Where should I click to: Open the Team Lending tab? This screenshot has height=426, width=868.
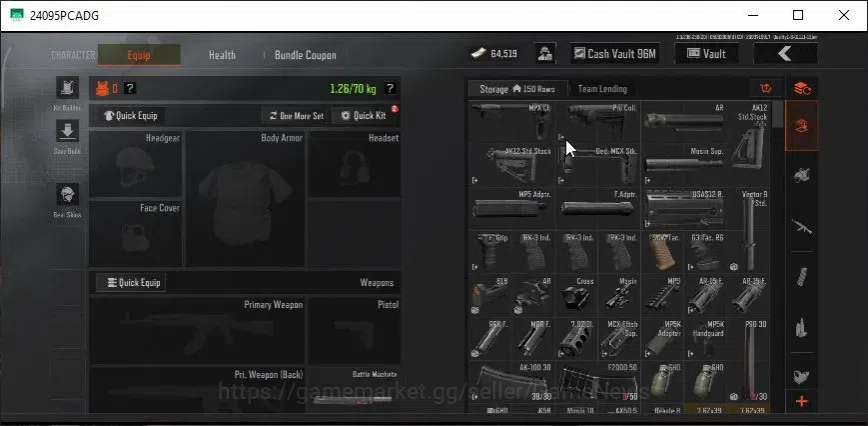point(602,89)
